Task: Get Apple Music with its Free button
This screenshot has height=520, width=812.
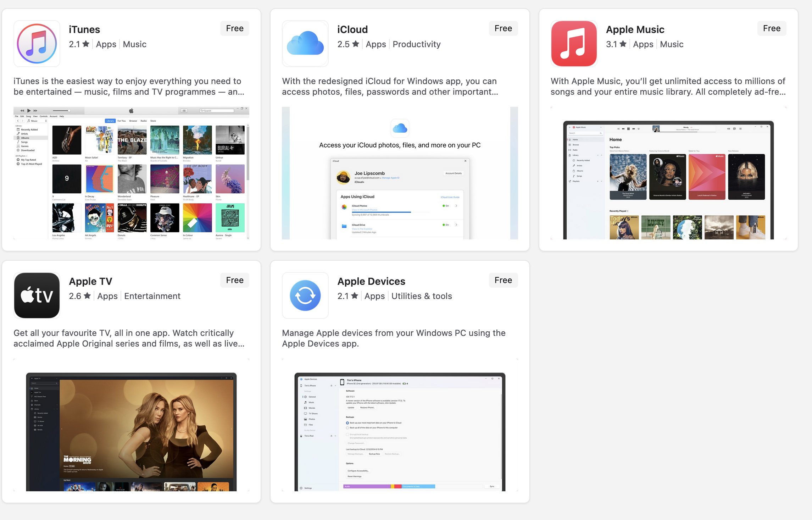Action: (772, 28)
